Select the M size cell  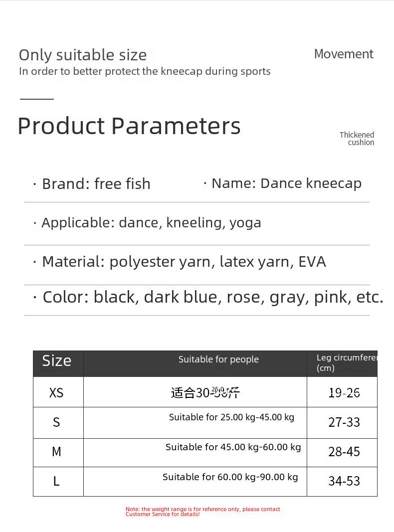(56, 452)
